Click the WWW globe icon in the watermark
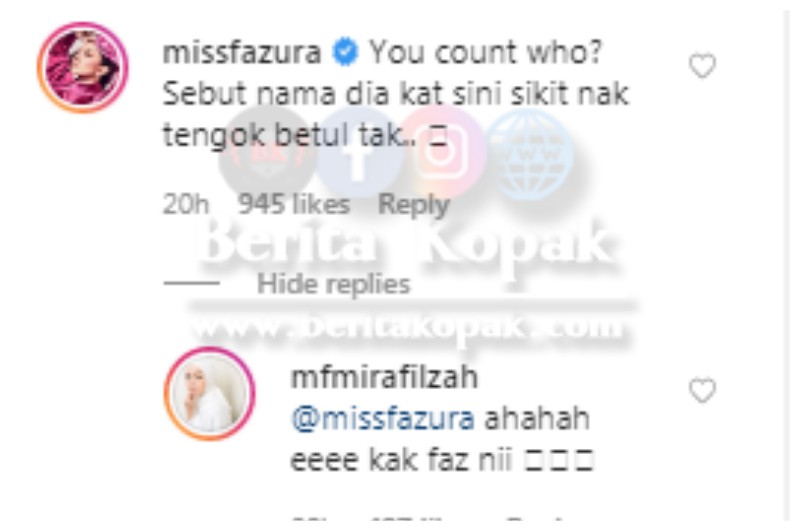Screen dimensions: 800x531 pyautogui.click(x=531, y=154)
